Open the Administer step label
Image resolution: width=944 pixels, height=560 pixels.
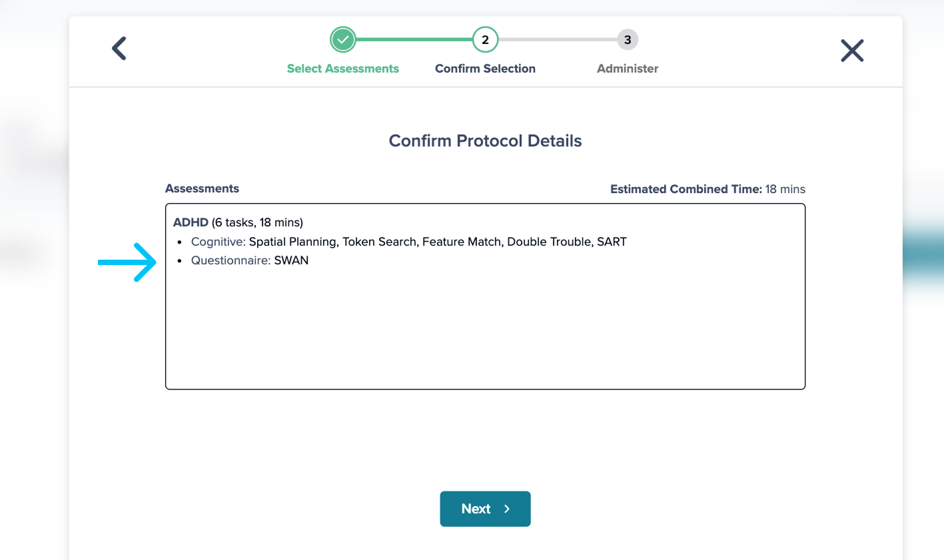point(627,68)
